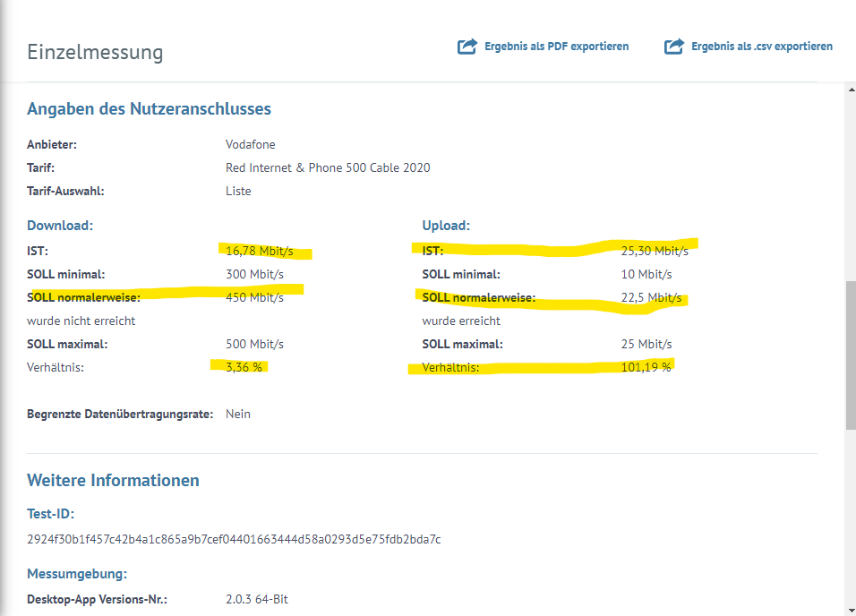Click the 'Download:' section heading

click(x=60, y=226)
